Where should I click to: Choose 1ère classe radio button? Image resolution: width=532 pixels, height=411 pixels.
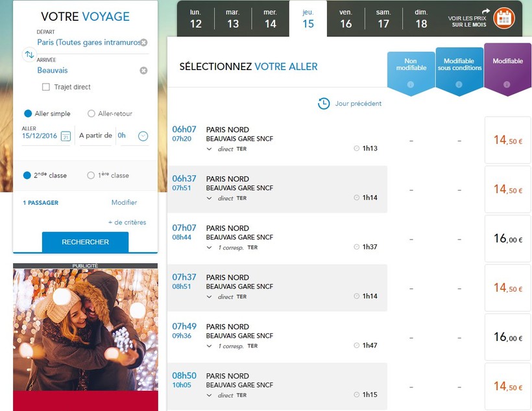pyautogui.click(x=91, y=176)
